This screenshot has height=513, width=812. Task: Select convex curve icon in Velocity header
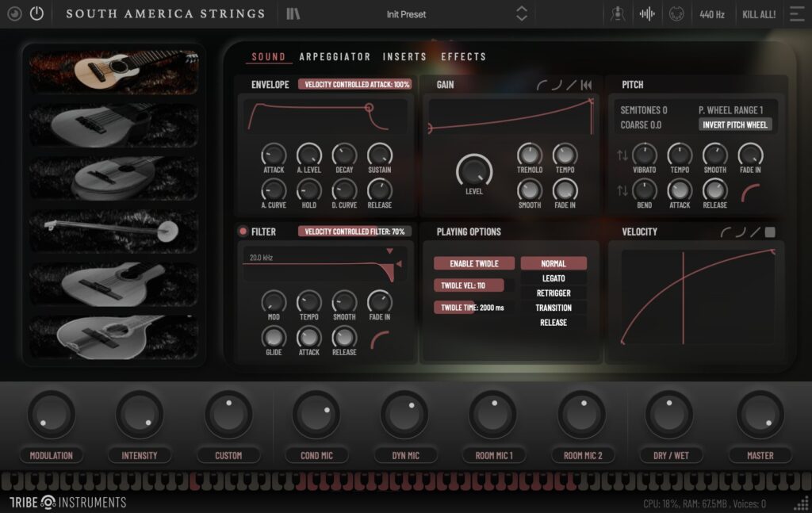pos(726,232)
